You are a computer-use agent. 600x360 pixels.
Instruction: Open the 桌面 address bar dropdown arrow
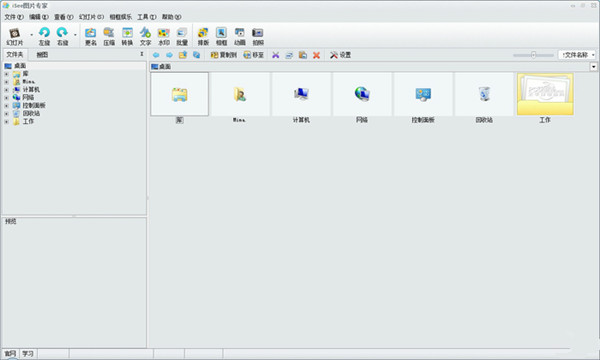click(593, 67)
